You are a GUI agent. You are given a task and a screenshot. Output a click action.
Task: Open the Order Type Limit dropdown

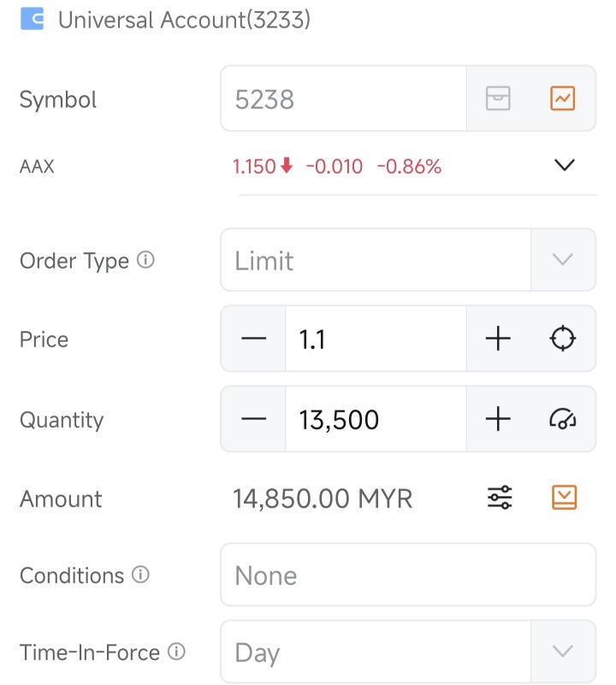coord(408,259)
